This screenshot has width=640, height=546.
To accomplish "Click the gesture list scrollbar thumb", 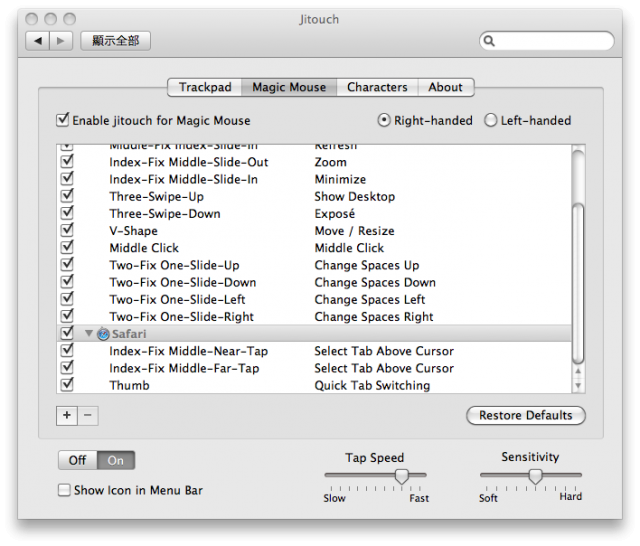I will tap(578, 283).
